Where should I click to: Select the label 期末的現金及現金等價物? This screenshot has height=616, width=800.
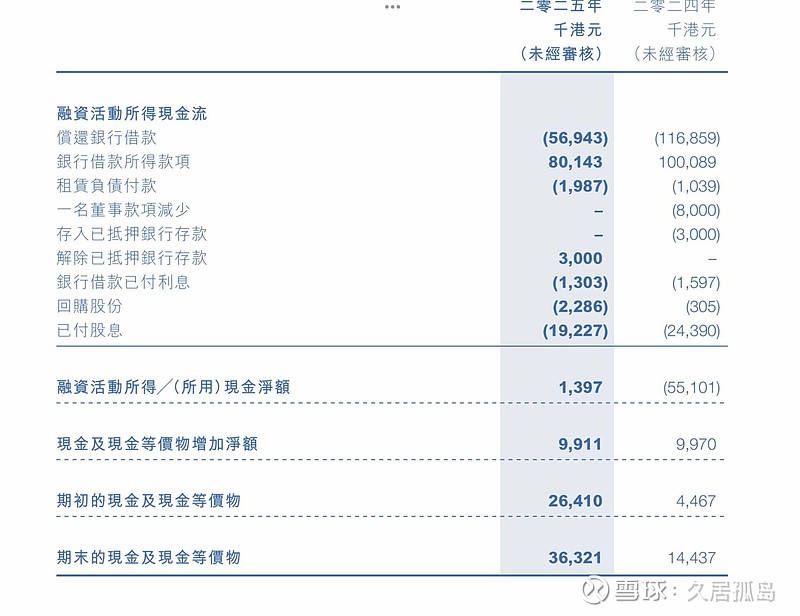(x=148, y=557)
